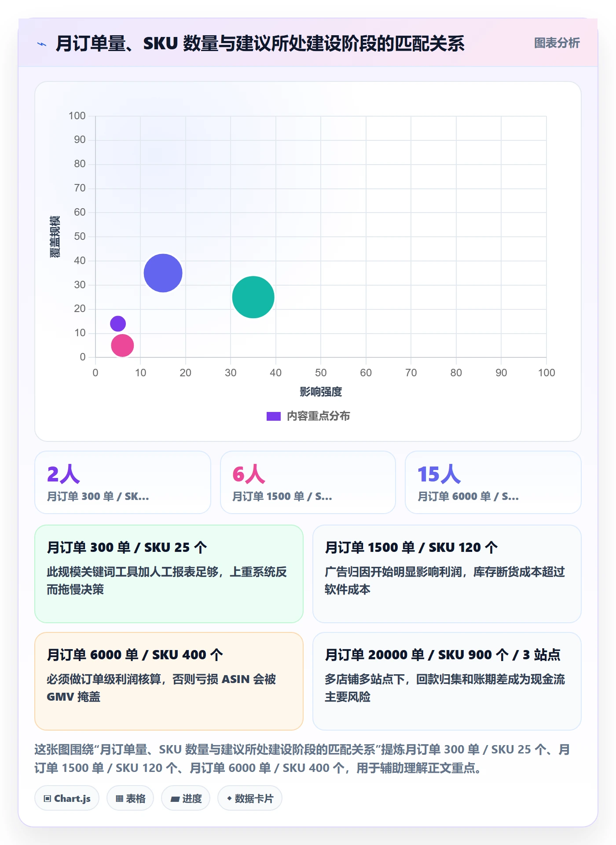
Task: Click the 覆盖规模 y-axis title
Action: coord(55,237)
